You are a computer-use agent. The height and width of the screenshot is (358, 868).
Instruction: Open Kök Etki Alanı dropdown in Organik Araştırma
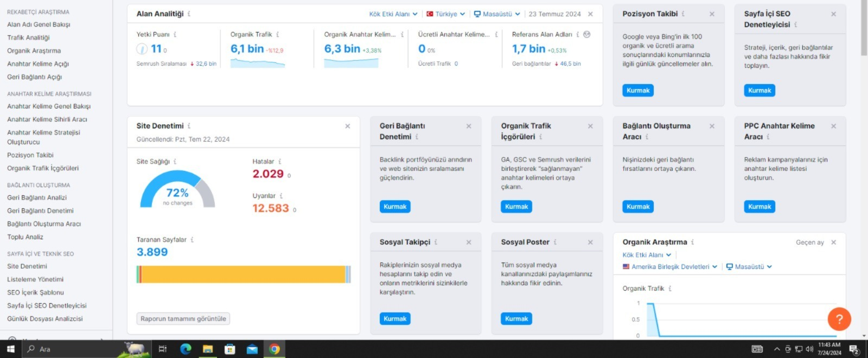pos(647,255)
